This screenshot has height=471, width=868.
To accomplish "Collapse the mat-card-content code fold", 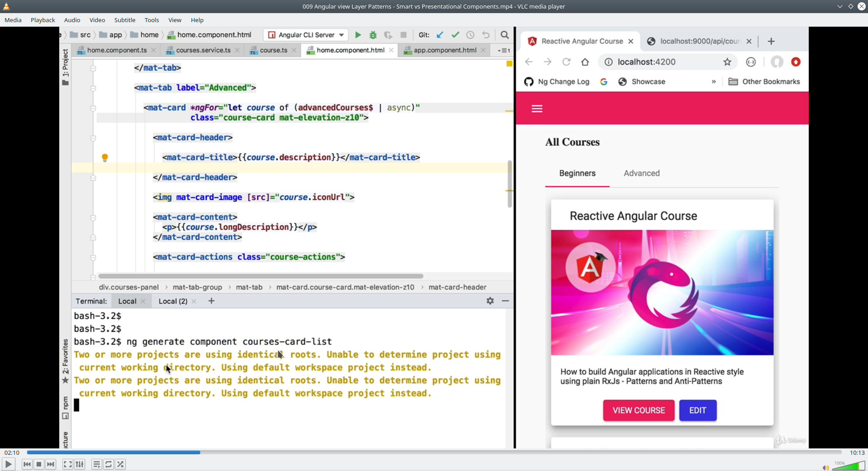I will coord(93,217).
